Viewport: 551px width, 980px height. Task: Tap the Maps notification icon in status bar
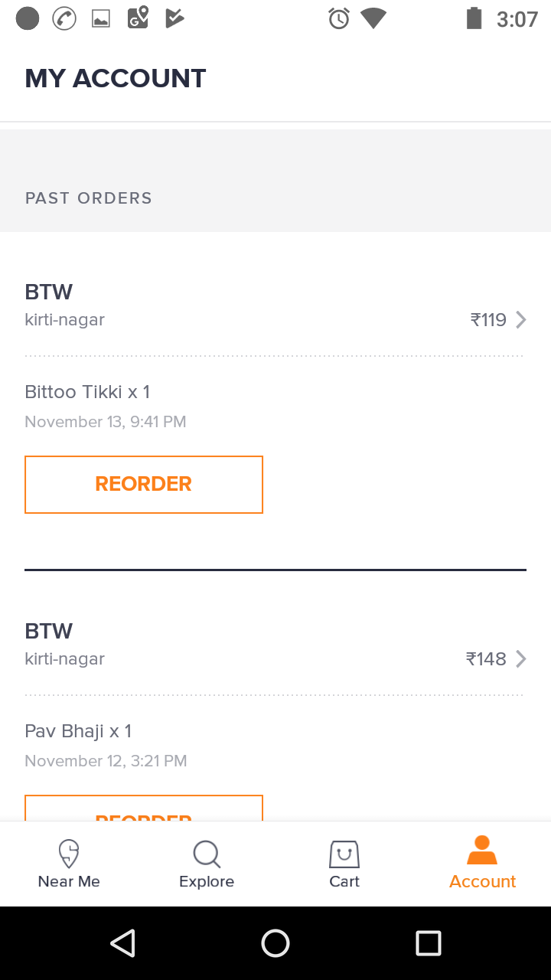pyautogui.click(x=138, y=18)
